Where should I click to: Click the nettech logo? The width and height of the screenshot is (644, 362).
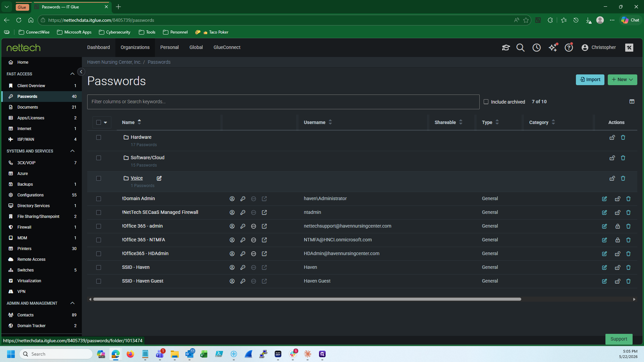(23, 48)
